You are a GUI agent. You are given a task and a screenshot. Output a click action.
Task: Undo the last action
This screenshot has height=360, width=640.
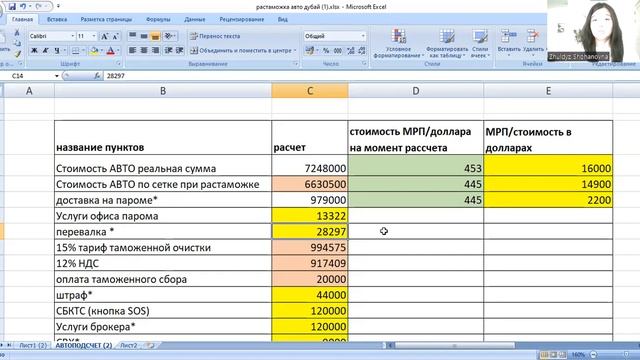point(23,7)
